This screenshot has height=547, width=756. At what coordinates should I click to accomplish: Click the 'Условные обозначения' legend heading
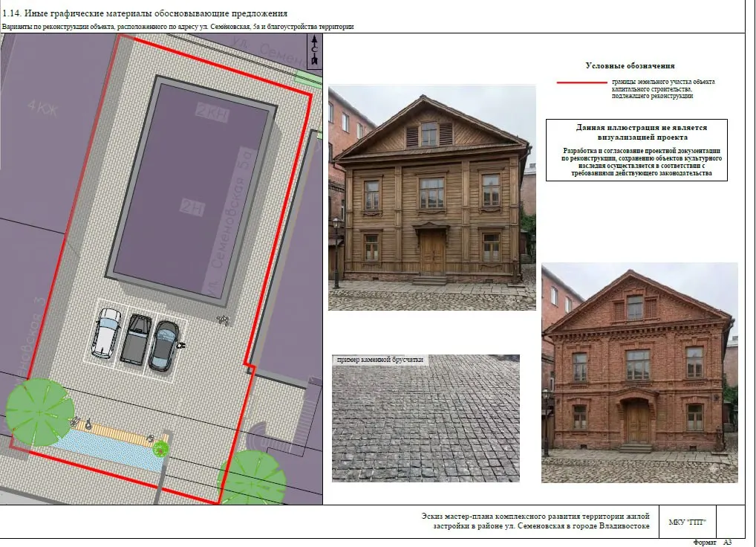630,65
